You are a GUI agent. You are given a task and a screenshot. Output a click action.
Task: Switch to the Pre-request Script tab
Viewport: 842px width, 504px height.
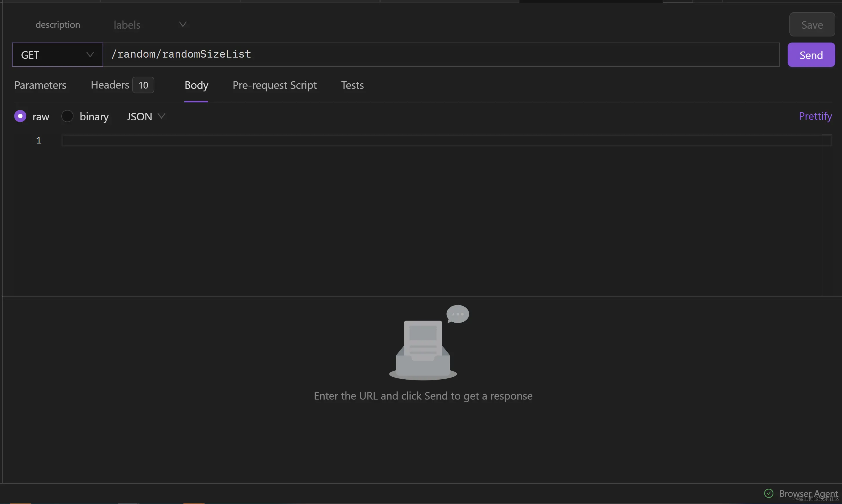pyautogui.click(x=274, y=85)
